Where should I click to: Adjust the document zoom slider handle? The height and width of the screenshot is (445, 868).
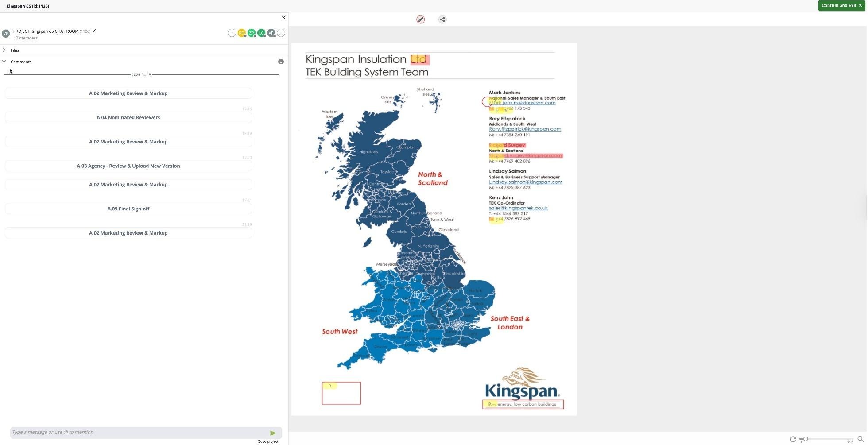coord(806,439)
